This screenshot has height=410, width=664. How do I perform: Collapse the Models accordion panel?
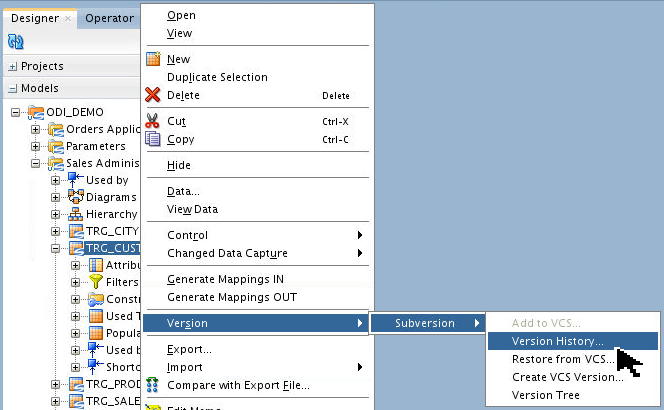point(12,88)
